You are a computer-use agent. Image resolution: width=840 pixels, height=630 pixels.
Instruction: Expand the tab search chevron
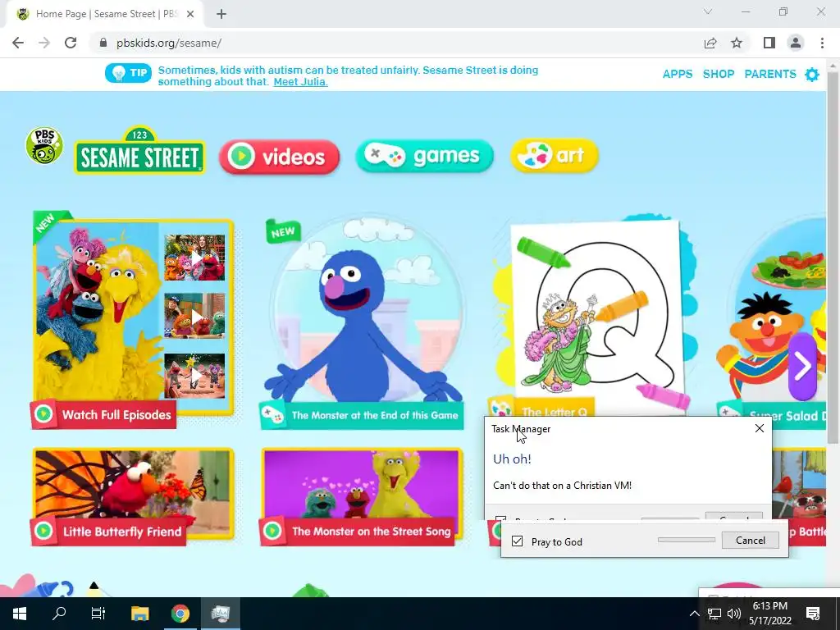tap(708, 11)
